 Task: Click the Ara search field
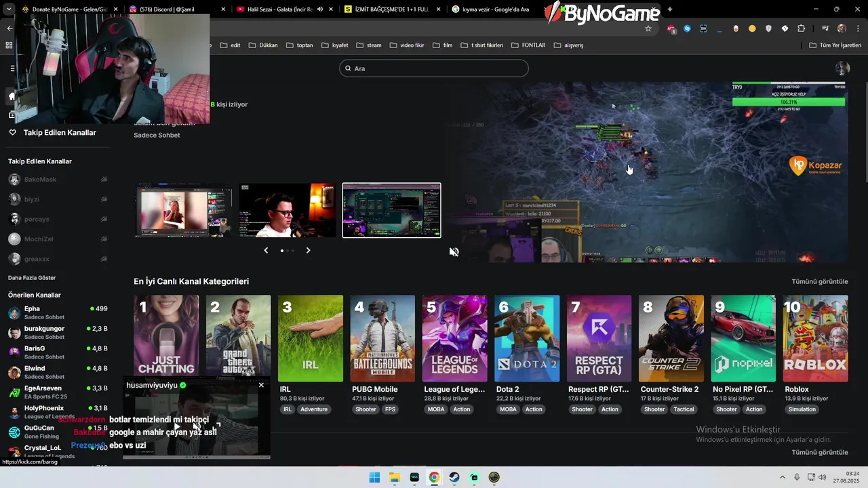pos(434,68)
